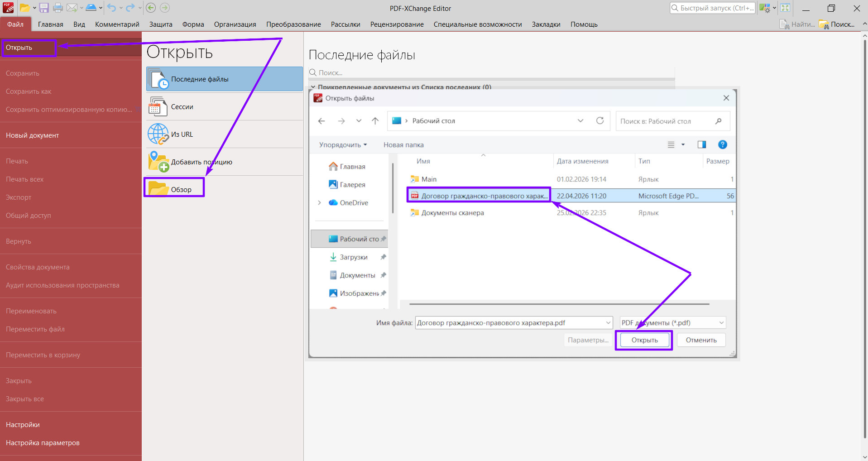Select Сессии in the Open panel
The height and width of the screenshot is (461, 868).
coord(225,107)
